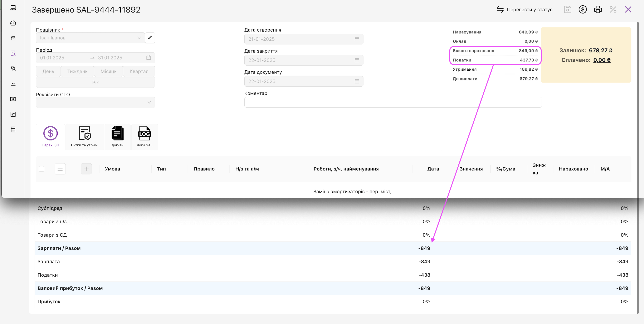Image resolution: width=644 pixels, height=324 pixels.
Task: Open the hamburger list menu in table header
Action: [60, 169]
